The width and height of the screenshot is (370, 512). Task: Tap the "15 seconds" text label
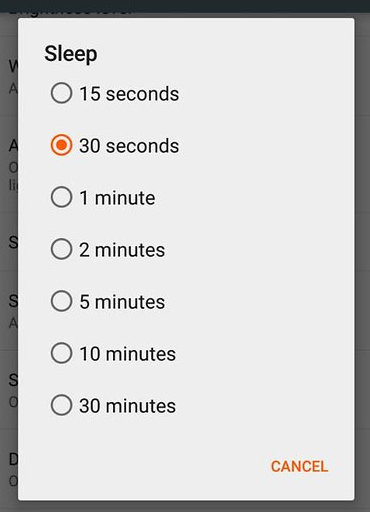pyautogui.click(x=129, y=94)
